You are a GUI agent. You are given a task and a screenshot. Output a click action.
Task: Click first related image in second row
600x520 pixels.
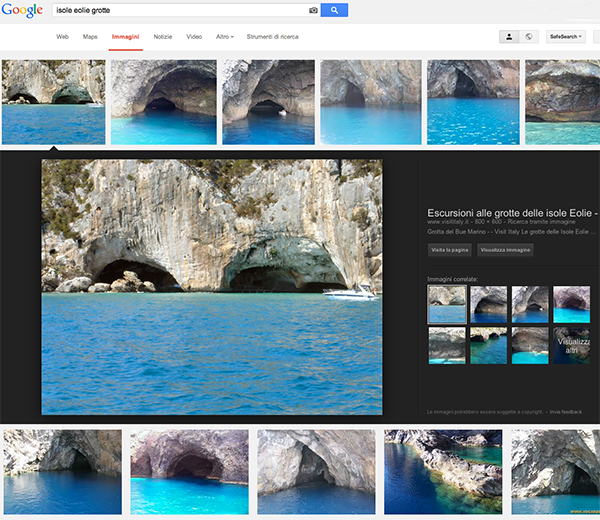pyautogui.click(x=447, y=346)
